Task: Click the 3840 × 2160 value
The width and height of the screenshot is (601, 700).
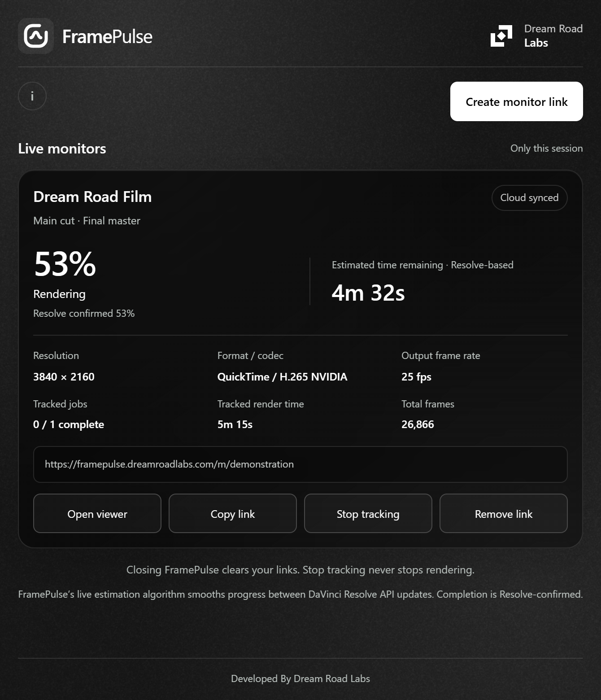Action: pos(64,377)
